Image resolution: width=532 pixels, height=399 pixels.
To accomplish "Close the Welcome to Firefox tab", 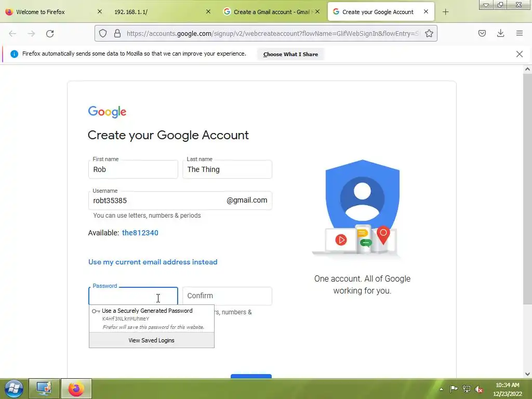I will click(x=99, y=11).
